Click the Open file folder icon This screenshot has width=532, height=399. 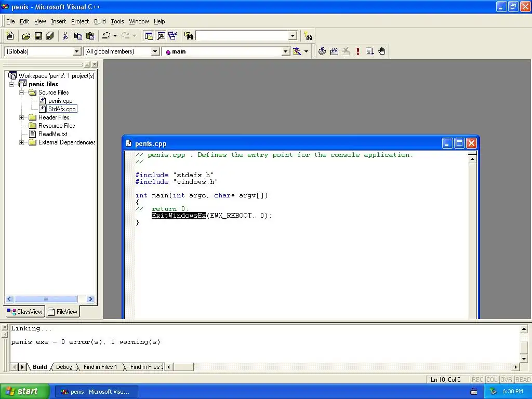(26, 36)
